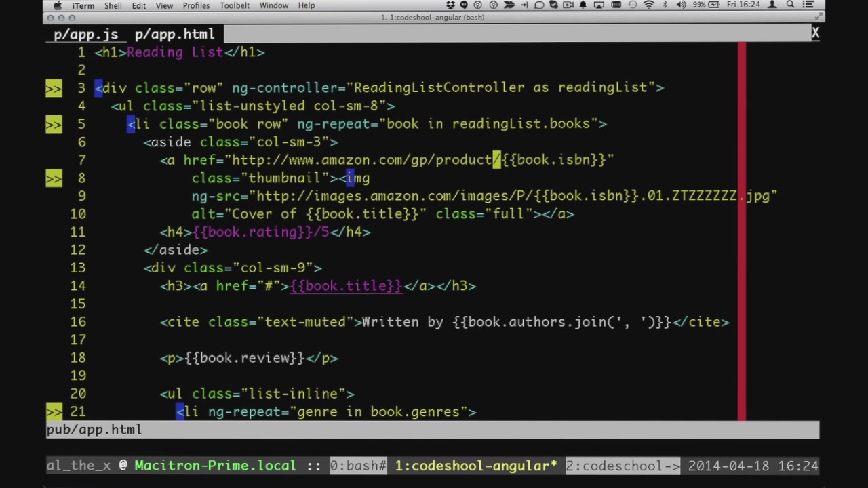Open the Profiles menu

tap(196, 5)
